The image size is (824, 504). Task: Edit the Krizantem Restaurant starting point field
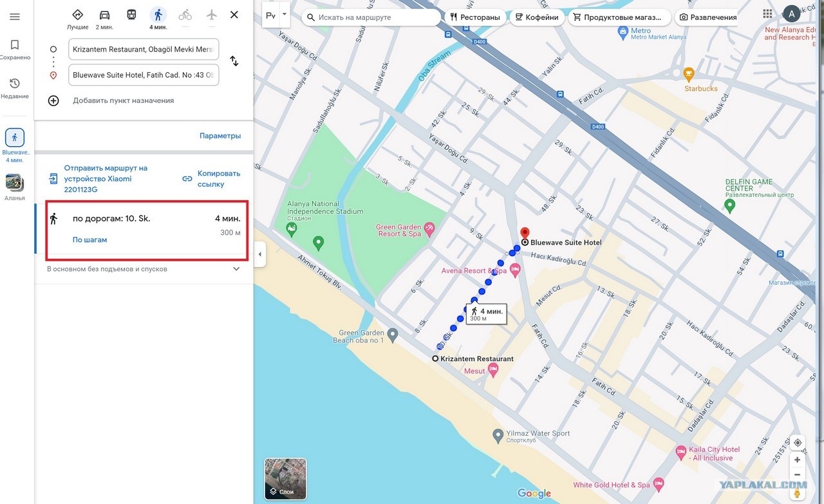[144, 49]
